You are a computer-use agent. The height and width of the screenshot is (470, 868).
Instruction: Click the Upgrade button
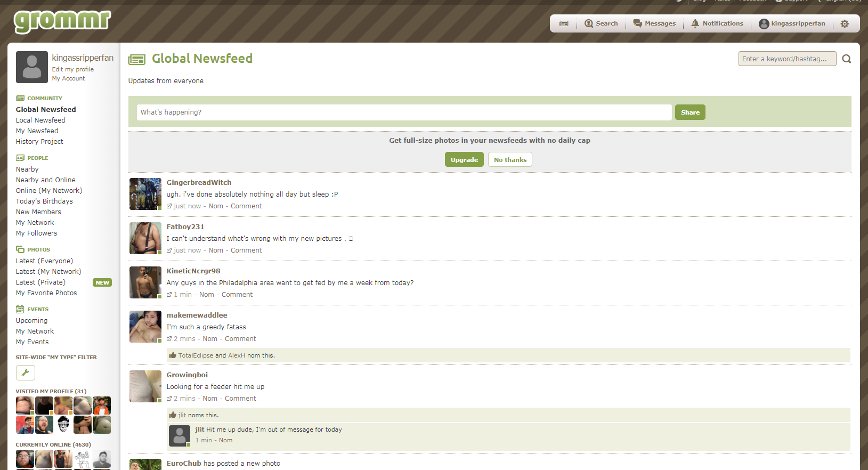coord(464,160)
